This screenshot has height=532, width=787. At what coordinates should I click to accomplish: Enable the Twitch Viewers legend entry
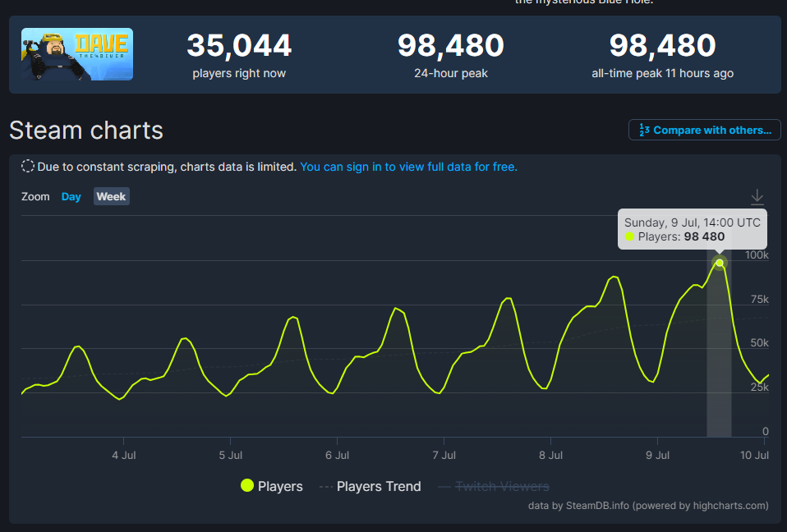pos(494,486)
